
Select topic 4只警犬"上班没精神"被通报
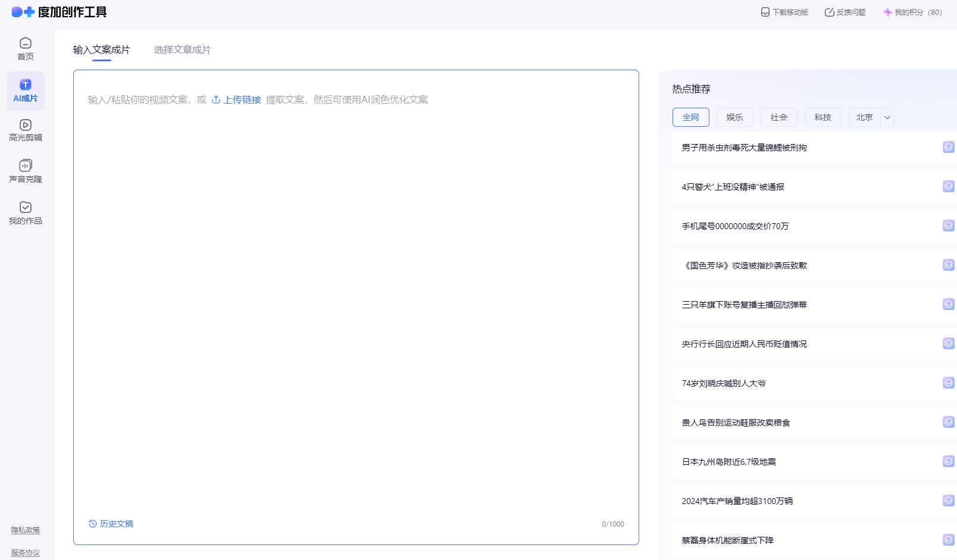[733, 187]
